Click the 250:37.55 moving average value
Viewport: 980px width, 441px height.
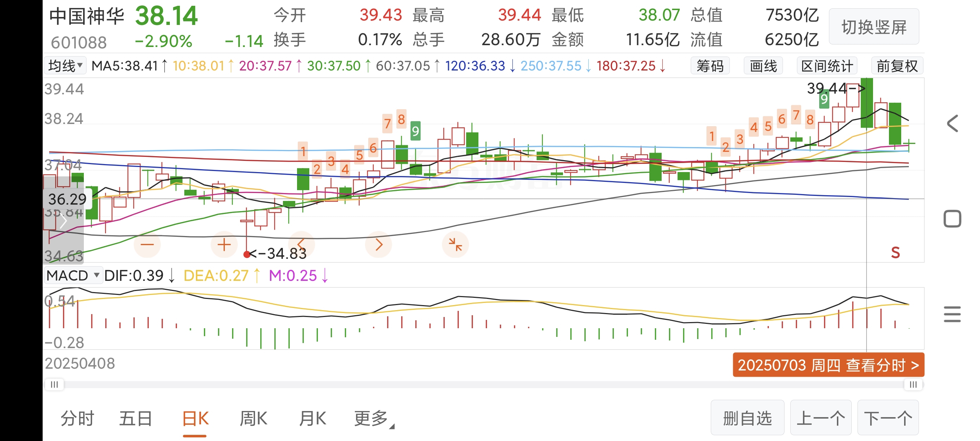point(551,66)
